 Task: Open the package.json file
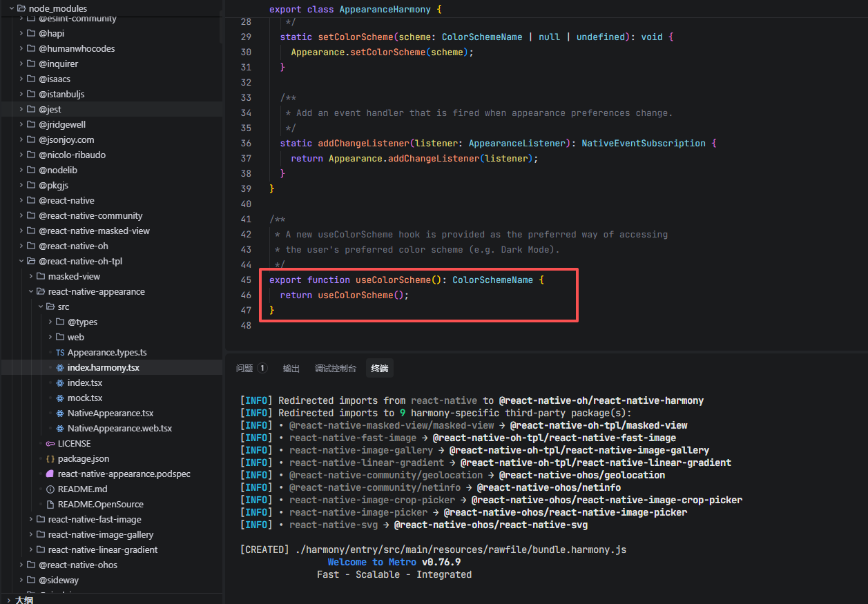(x=84, y=458)
